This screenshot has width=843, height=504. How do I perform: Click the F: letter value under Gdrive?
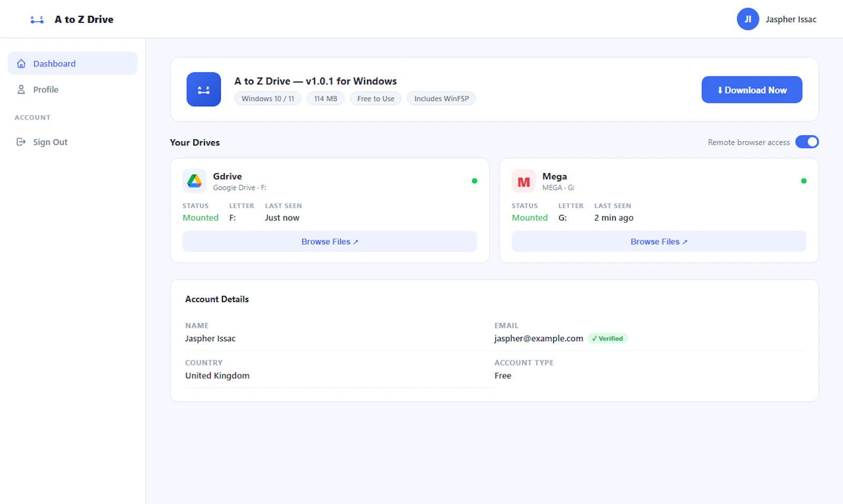point(232,218)
